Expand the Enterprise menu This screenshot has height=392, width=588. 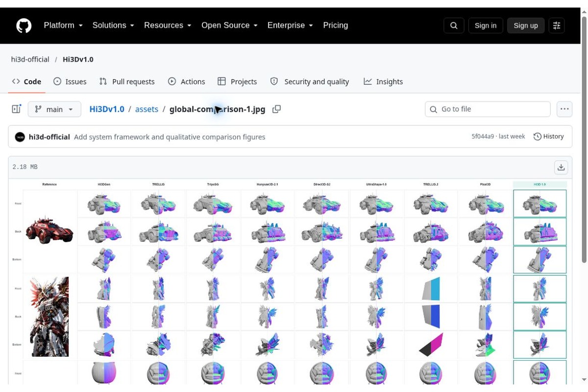[290, 25]
